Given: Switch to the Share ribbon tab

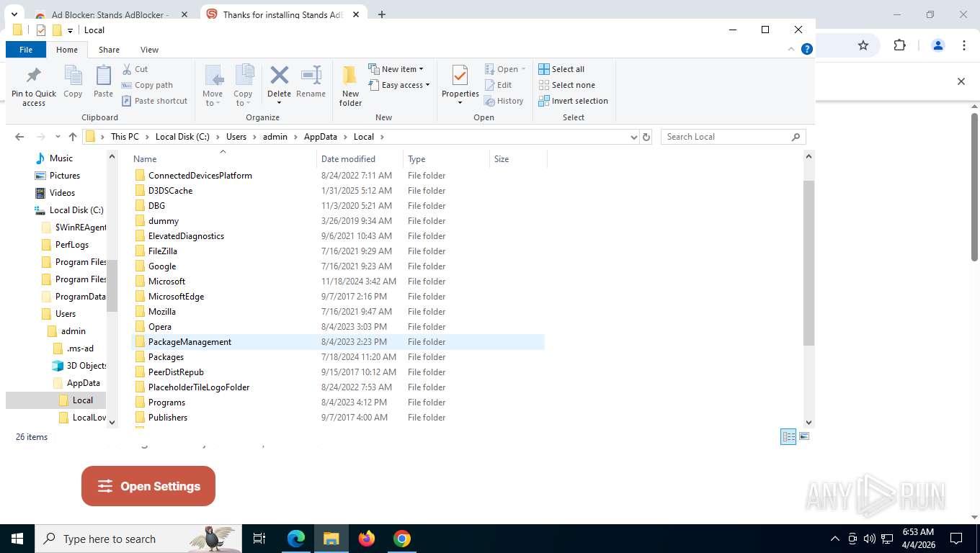Looking at the screenshot, I should [x=109, y=50].
